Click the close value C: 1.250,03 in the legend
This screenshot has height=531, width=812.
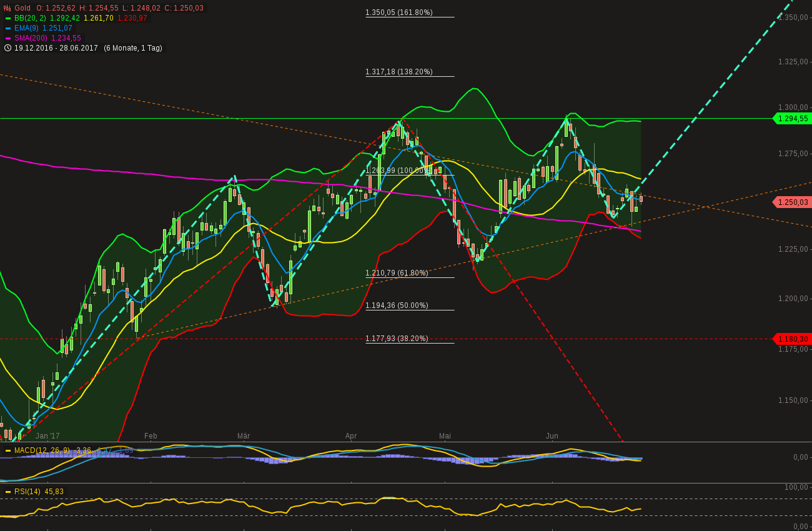point(184,8)
